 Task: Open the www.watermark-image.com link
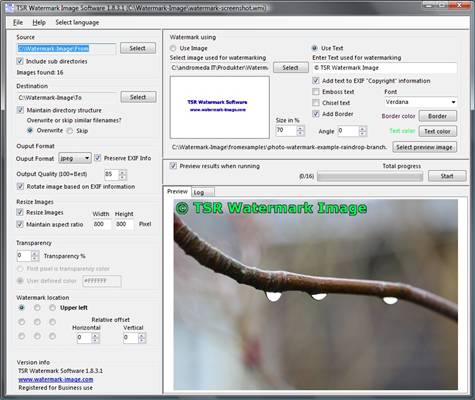click(x=56, y=379)
